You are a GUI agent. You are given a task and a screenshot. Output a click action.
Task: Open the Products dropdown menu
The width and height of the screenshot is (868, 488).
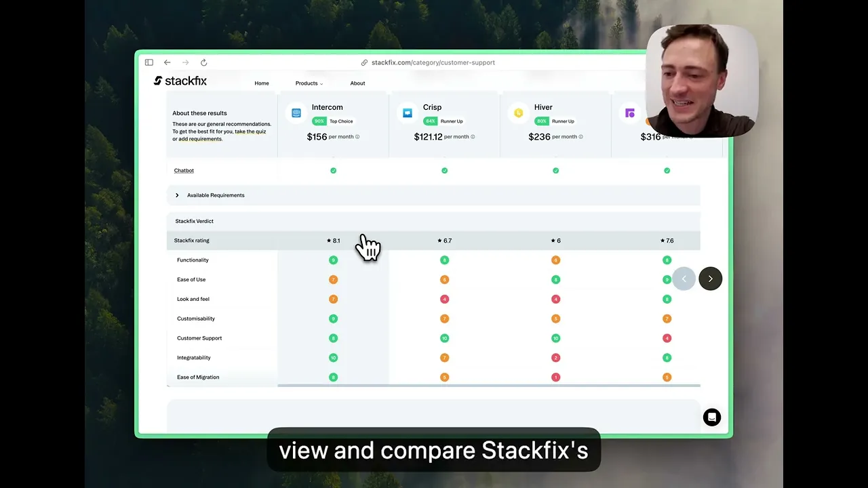[x=309, y=83]
